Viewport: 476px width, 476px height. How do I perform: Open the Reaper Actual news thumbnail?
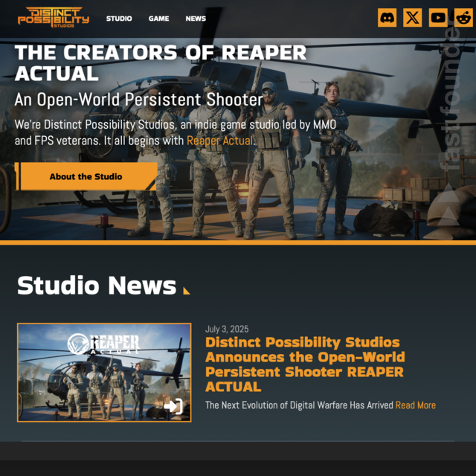click(104, 373)
